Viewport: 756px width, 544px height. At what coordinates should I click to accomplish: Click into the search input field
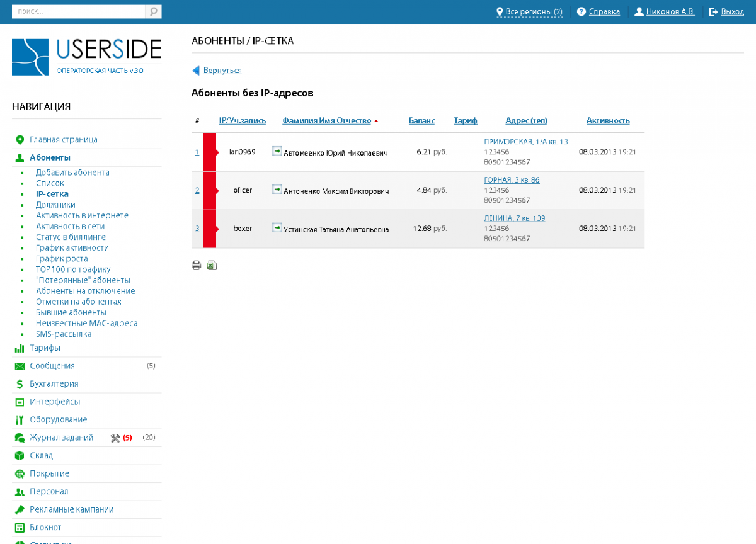79,12
